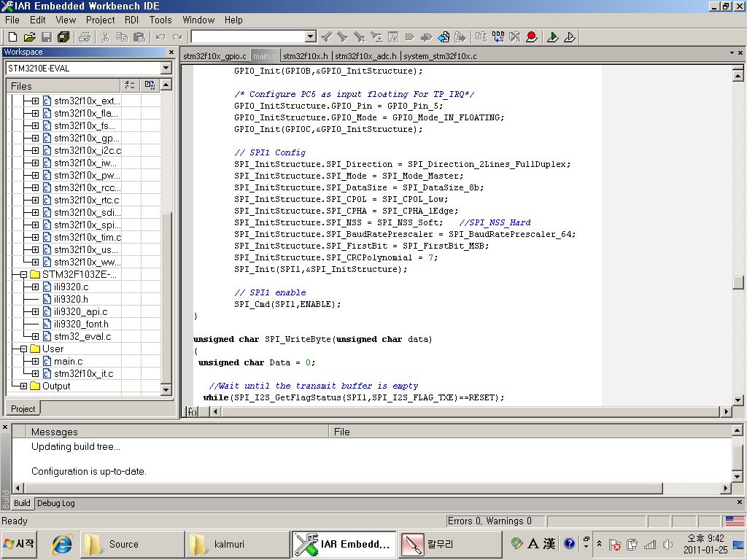Expand the stm32f10x_i2c.c node
Image resolution: width=747 pixels, height=560 pixels.
pyautogui.click(x=35, y=151)
